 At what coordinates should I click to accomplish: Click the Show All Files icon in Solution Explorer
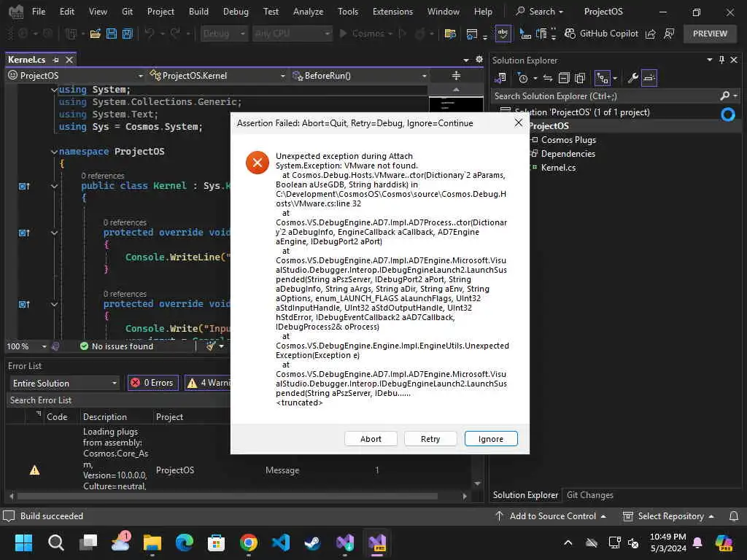[580, 77]
